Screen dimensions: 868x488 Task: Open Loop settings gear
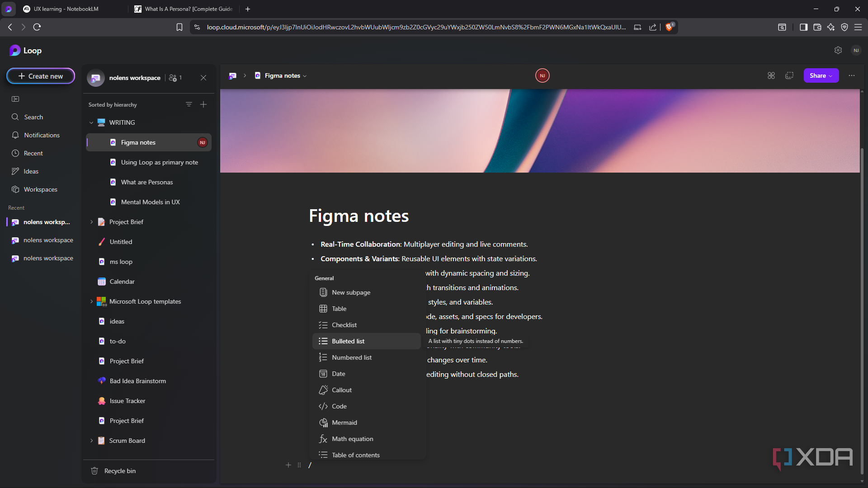(x=838, y=50)
